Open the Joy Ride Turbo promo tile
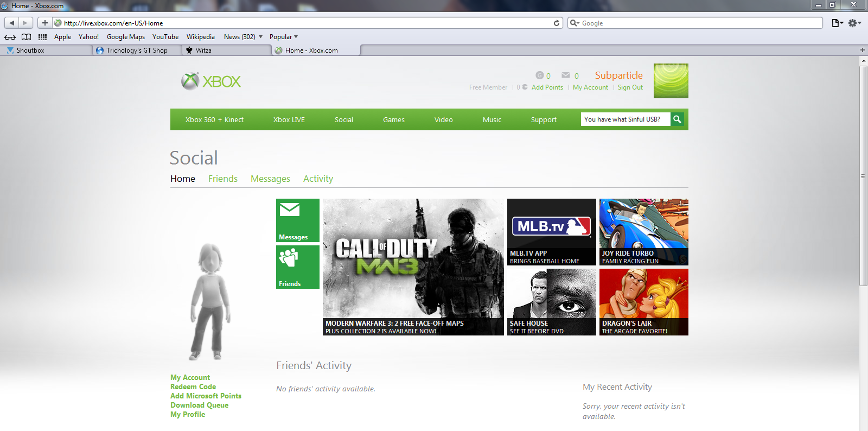 click(x=644, y=232)
